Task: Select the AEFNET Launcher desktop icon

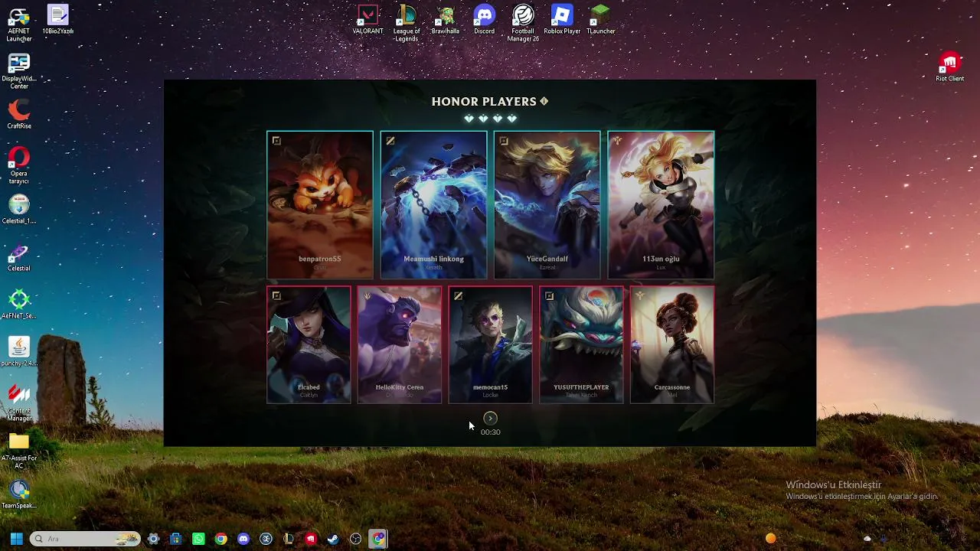Action: click(x=19, y=24)
